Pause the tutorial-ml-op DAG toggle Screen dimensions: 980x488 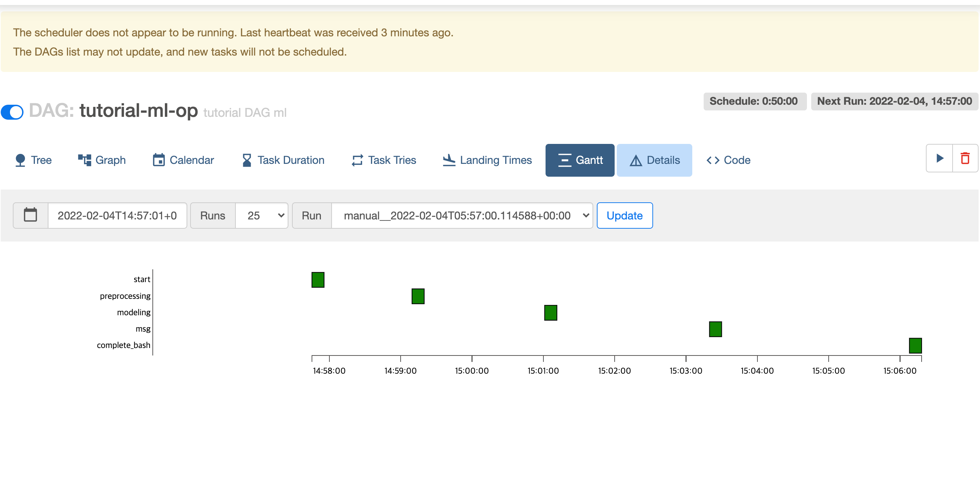12,112
